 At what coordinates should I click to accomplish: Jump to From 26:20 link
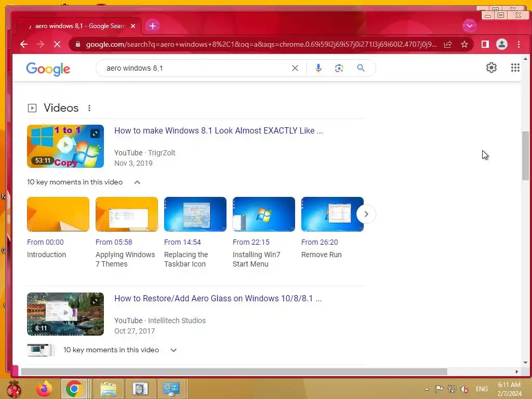click(x=320, y=242)
